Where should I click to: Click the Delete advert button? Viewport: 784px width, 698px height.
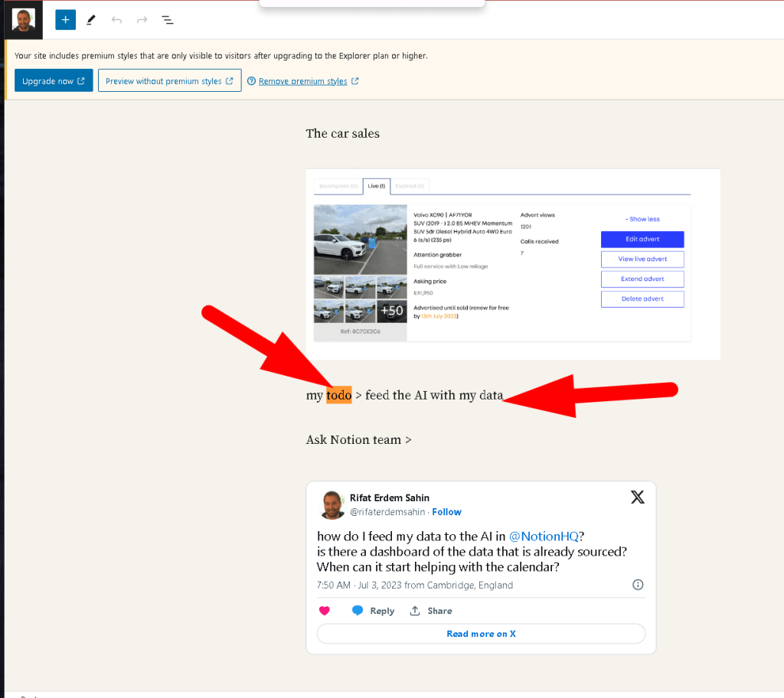642,299
